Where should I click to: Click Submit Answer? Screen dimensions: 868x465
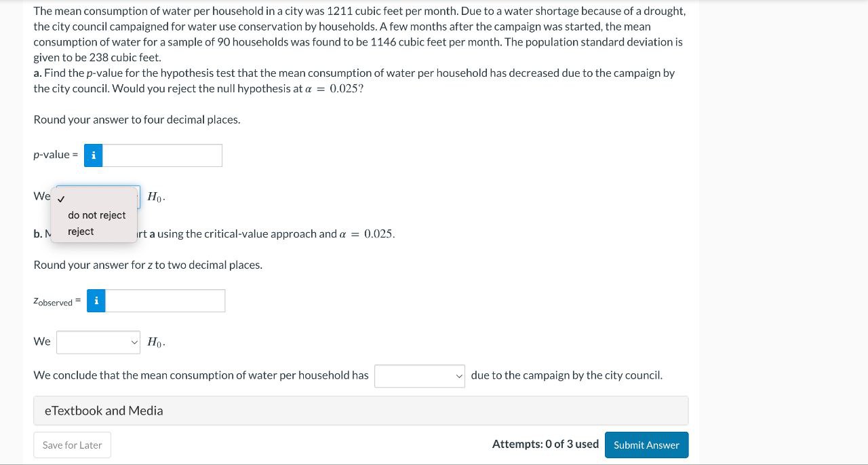(x=646, y=445)
